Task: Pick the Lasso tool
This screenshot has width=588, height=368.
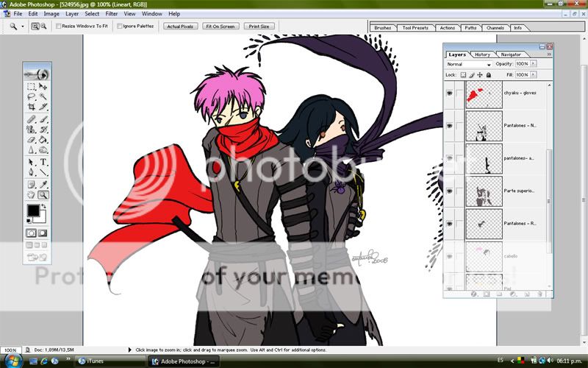Action: point(32,96)
